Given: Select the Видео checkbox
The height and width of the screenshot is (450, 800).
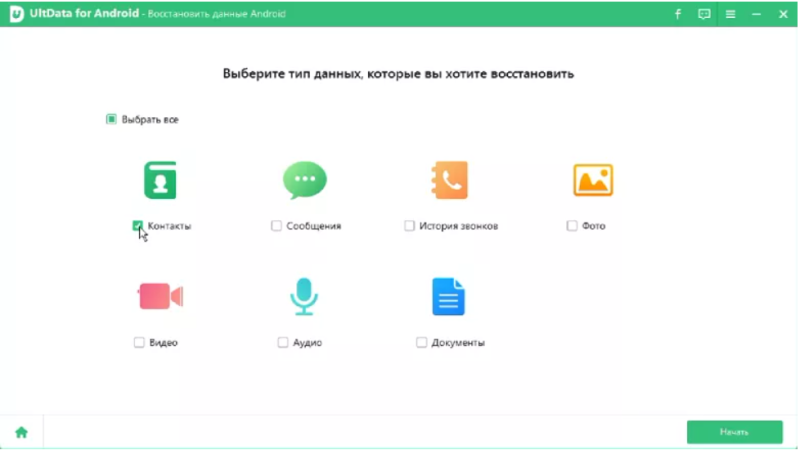Looking at the screenshot, I should [x=139, y=342].
